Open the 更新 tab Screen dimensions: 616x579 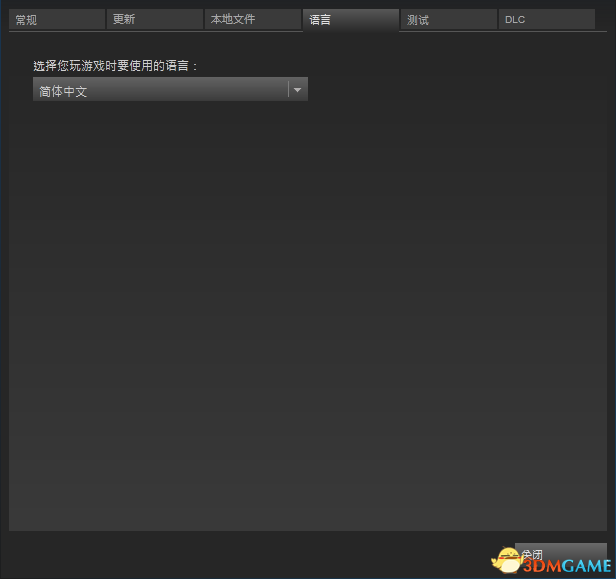[x=154, y=20]
